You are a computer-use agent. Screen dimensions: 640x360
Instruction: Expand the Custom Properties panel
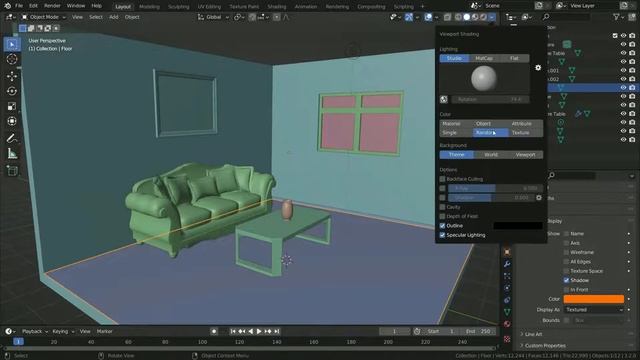[544, 346]
